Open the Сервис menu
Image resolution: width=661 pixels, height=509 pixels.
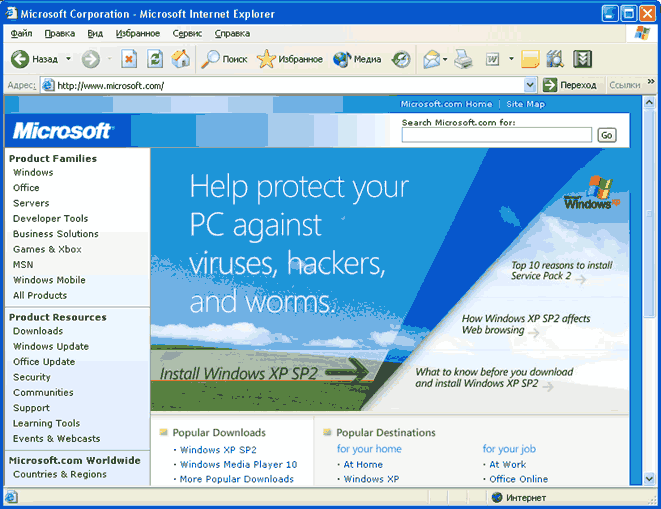click(187, 33)
